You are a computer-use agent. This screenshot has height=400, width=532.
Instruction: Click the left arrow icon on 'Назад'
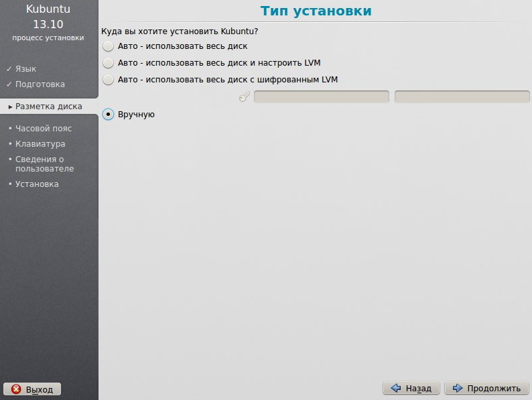395,388
